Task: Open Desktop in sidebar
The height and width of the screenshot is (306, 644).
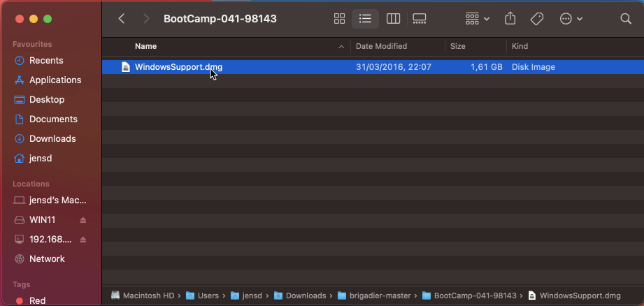Action: (39, 100)
